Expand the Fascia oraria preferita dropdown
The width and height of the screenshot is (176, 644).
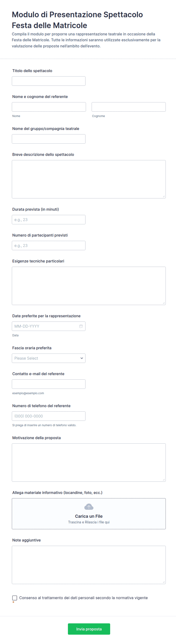[49, 358]
